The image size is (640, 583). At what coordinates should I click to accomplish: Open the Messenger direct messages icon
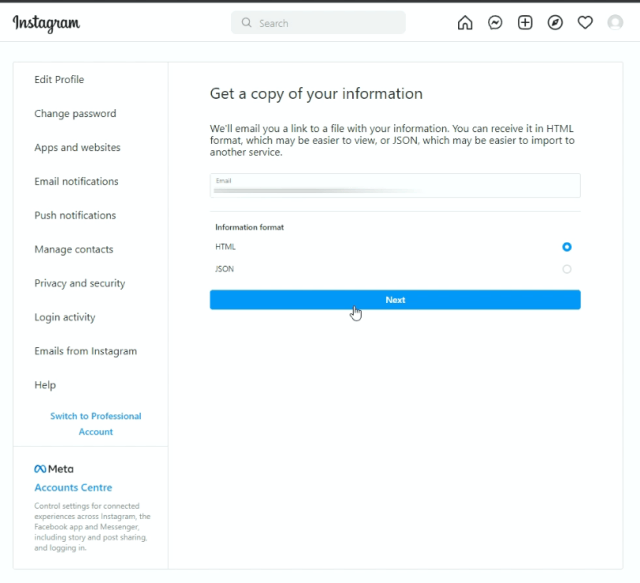[495, 22]
